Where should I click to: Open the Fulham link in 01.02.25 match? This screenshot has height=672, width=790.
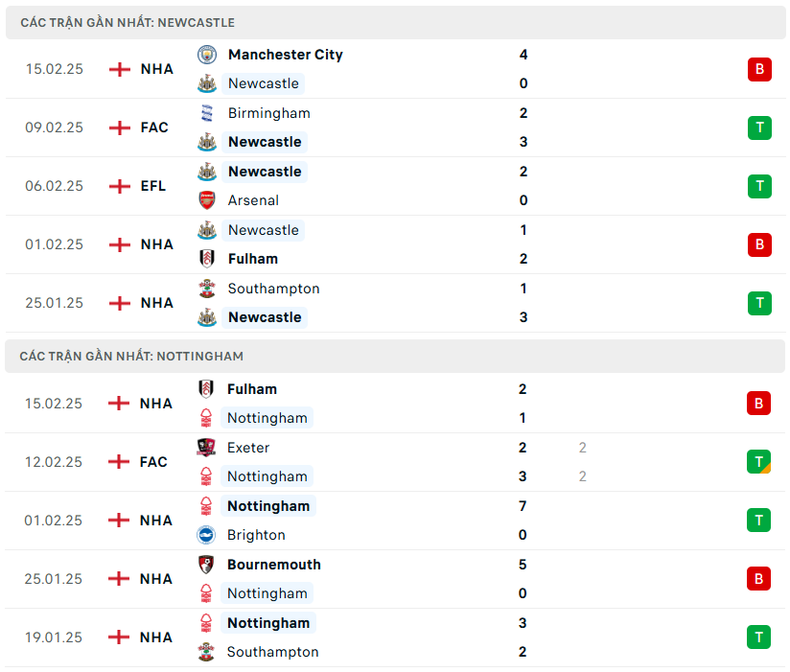[252, 259]
